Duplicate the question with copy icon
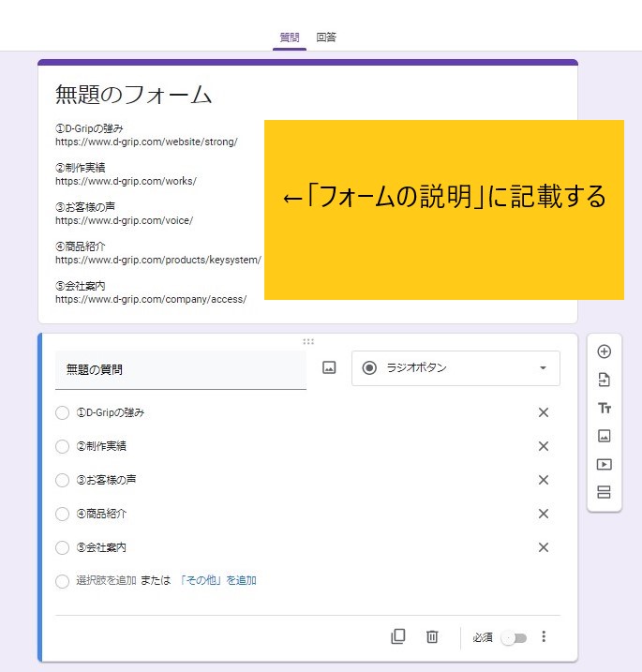Viewport: 642px width, 672px height. (x=398, y=637)
